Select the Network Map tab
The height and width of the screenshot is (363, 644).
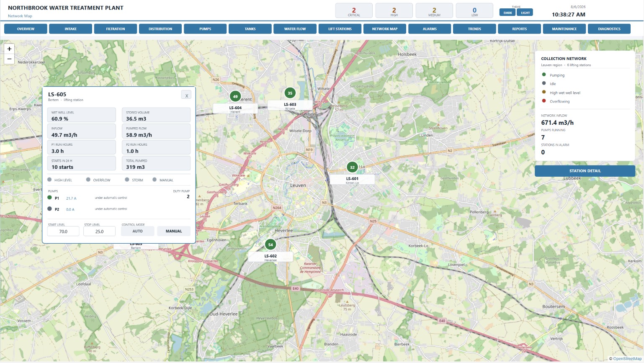[385, 29]
